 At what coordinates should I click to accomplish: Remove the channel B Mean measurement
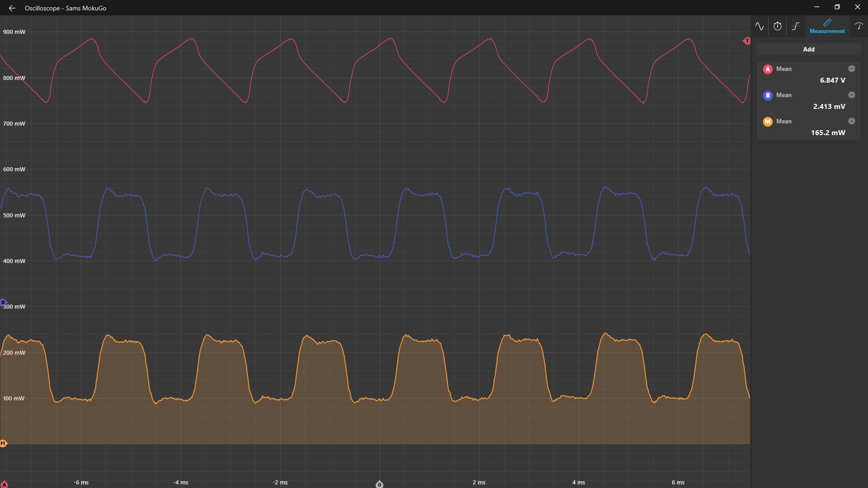coord(851,95)
